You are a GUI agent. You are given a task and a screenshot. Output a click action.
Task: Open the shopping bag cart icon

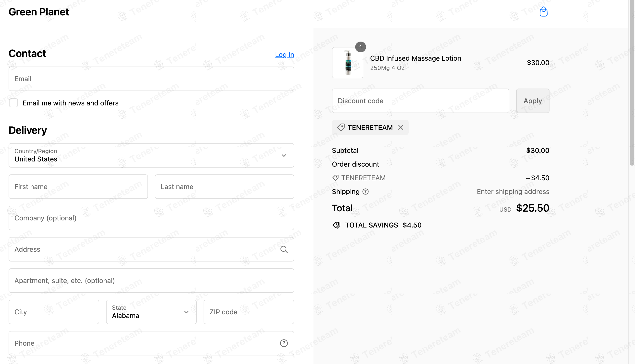tap(543, 12)
